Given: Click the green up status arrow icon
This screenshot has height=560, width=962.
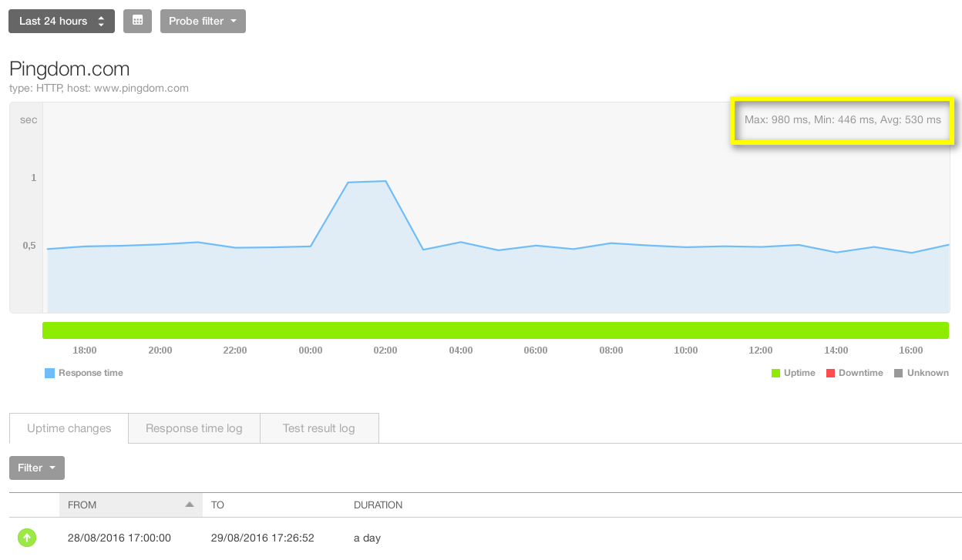Looking at the screenshot, I should tap(27, 538).
